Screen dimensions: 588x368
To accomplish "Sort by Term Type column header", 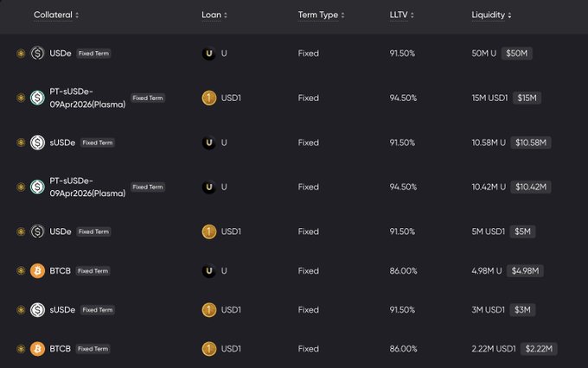I will tap(322, 16).
